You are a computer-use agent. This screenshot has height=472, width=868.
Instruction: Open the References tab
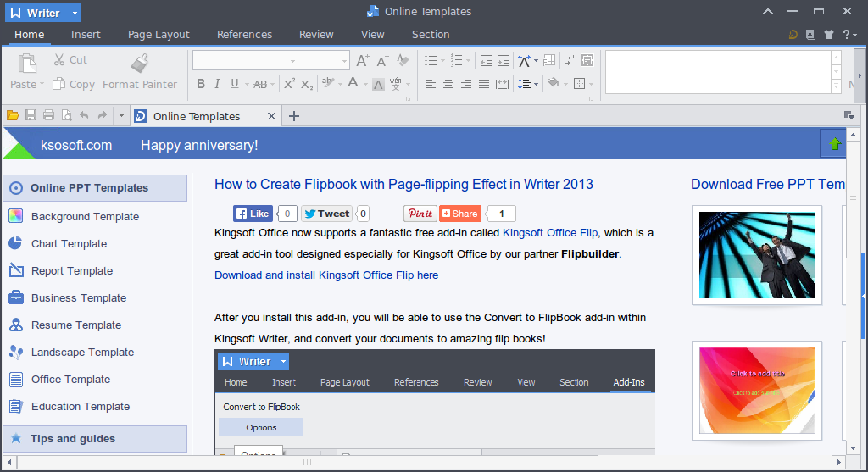click(x=245, y=34)
